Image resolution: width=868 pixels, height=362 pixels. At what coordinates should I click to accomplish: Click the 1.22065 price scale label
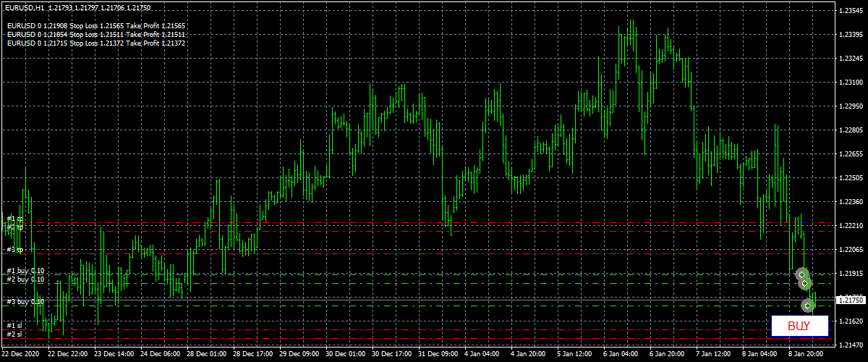851,250
